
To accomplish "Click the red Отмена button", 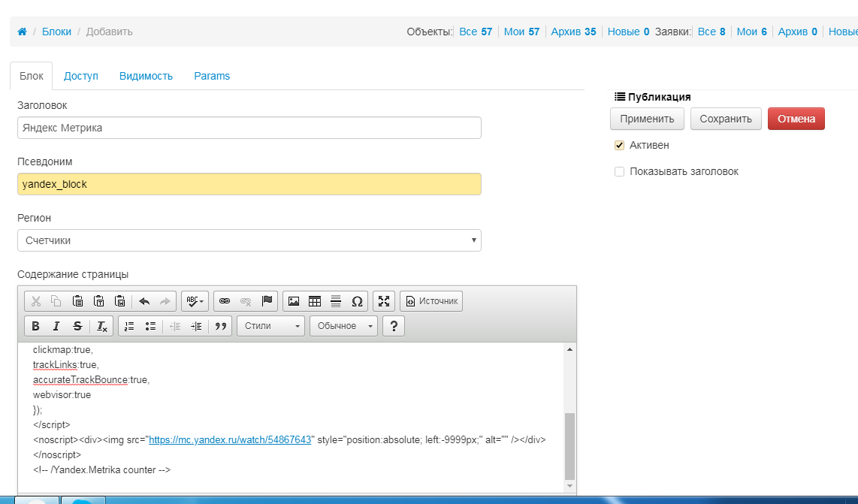I will (796, 119).
